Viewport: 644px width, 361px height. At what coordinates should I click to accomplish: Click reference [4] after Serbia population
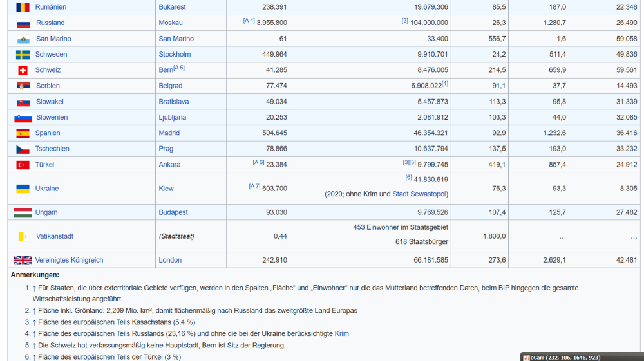445,83
